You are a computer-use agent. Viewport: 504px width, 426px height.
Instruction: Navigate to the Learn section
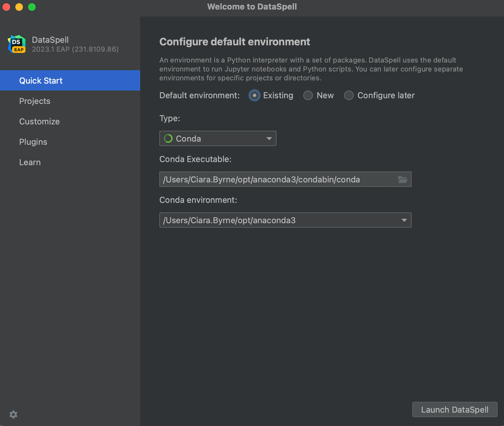click(x=30, y=163)
